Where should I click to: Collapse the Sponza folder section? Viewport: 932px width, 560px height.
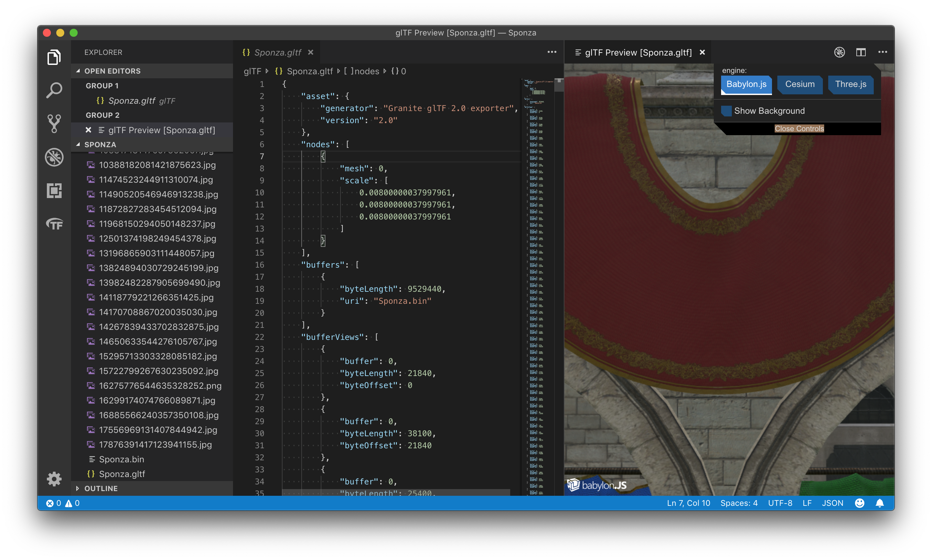(152, 145)
